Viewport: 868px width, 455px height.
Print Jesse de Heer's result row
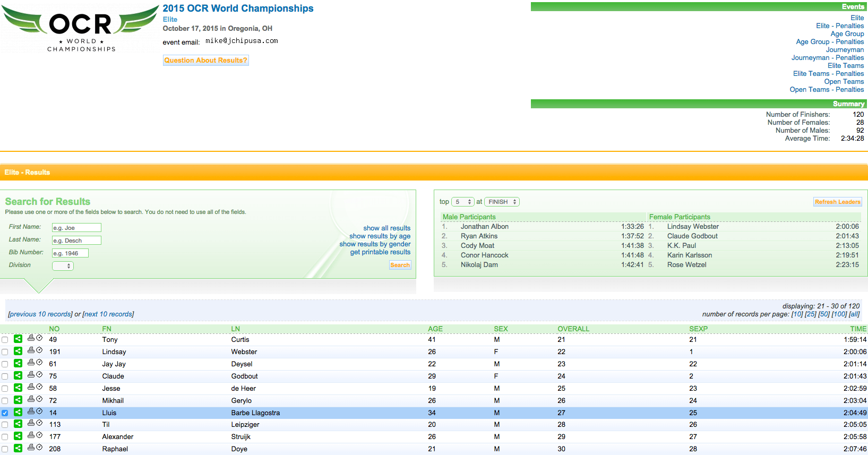[x=31, y=387]
